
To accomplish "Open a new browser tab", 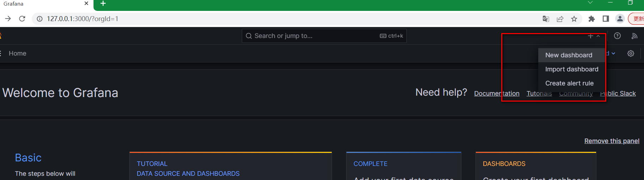I will click(x=103, y=4).
